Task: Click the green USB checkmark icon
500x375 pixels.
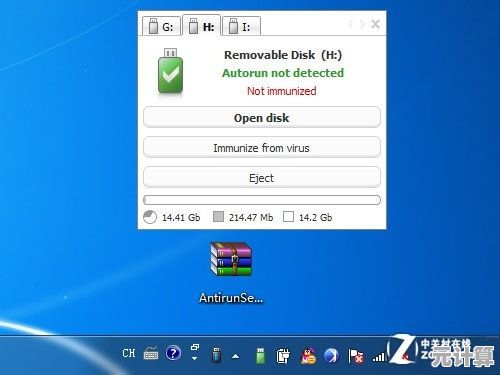Action: pos(170,71)
